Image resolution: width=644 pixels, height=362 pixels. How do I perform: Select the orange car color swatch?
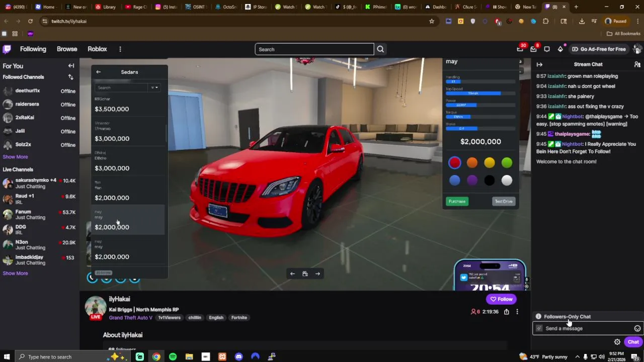click(x=472, y=163)
